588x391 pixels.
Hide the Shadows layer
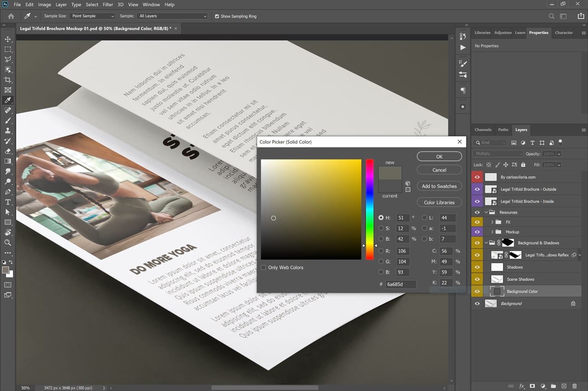click(x=477, y=267)
